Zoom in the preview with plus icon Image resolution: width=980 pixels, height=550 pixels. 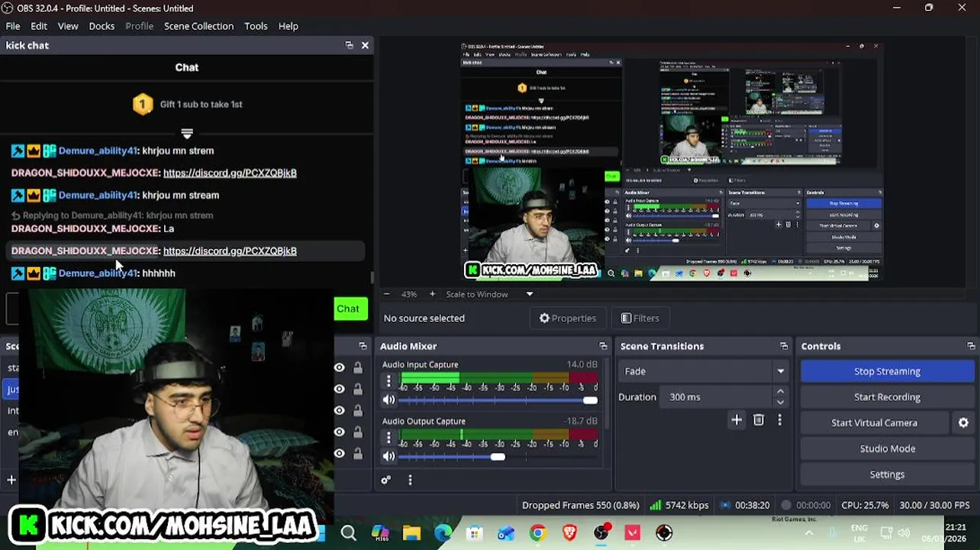pyautogui.click(x=432, y=294)
